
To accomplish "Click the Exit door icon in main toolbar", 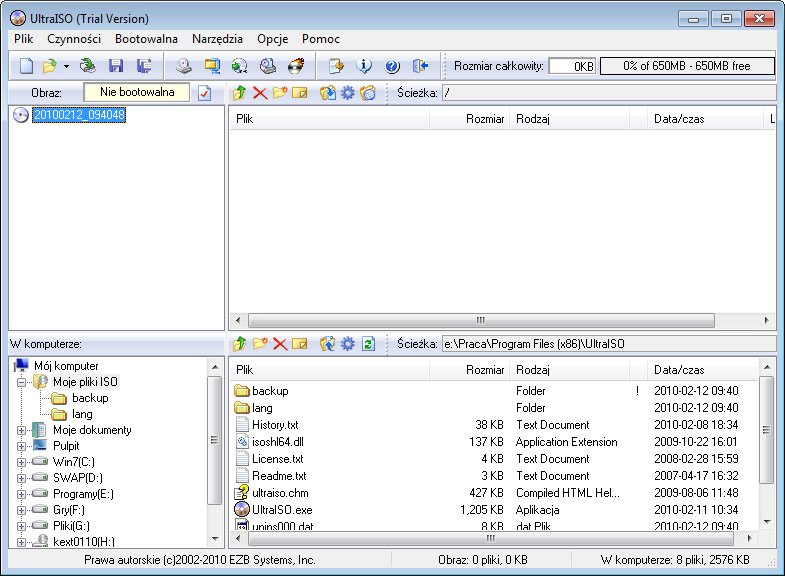I will click(x=420, y=67).
